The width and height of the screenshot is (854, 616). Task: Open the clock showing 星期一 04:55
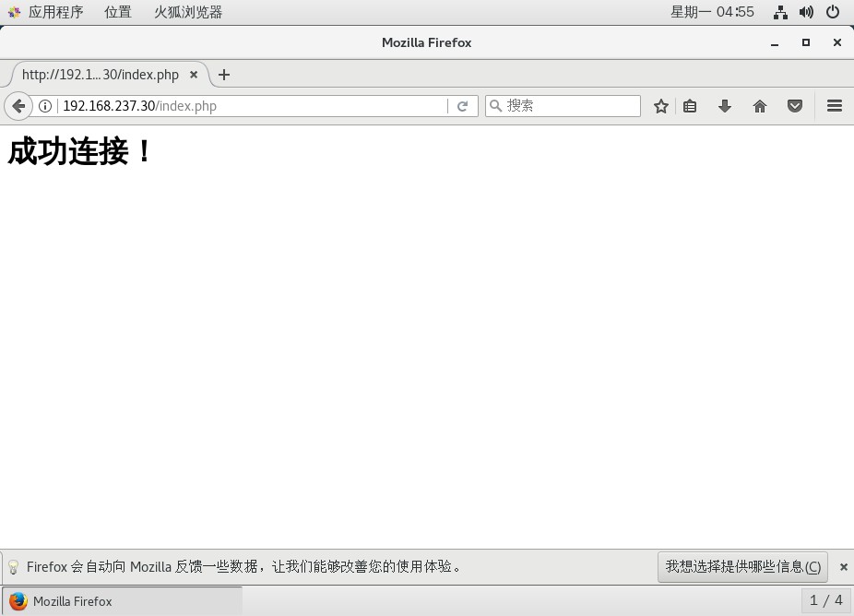[x=712, y=12]
